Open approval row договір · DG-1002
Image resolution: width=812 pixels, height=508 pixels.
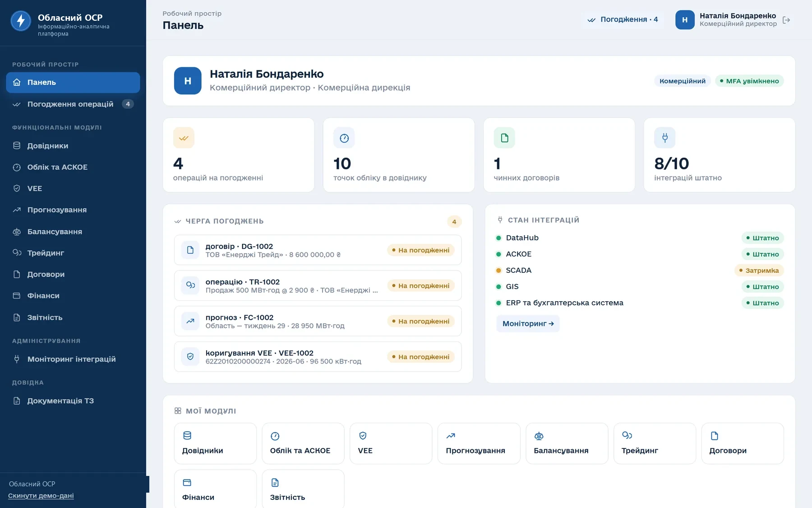[x=318, y=250]
